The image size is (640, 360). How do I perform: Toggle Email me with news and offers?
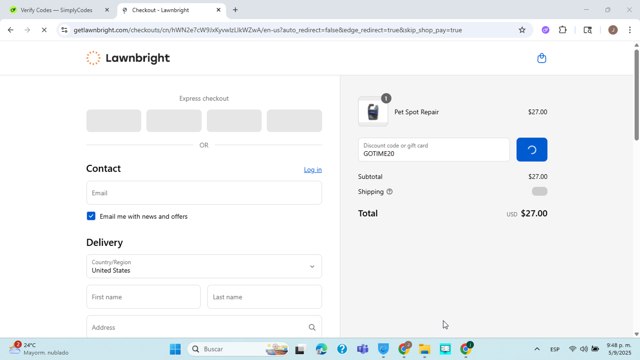[x=91, y=216]
